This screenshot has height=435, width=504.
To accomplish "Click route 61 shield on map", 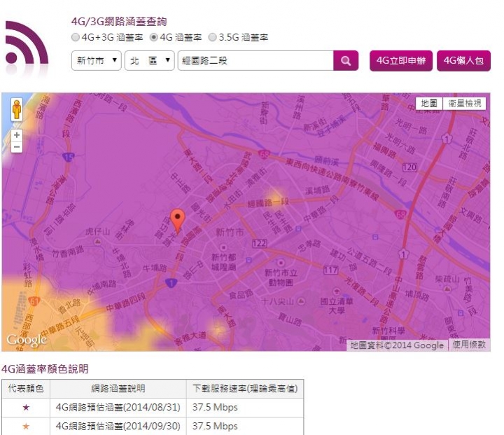I will pyautogui.click(x=34, y=301).
